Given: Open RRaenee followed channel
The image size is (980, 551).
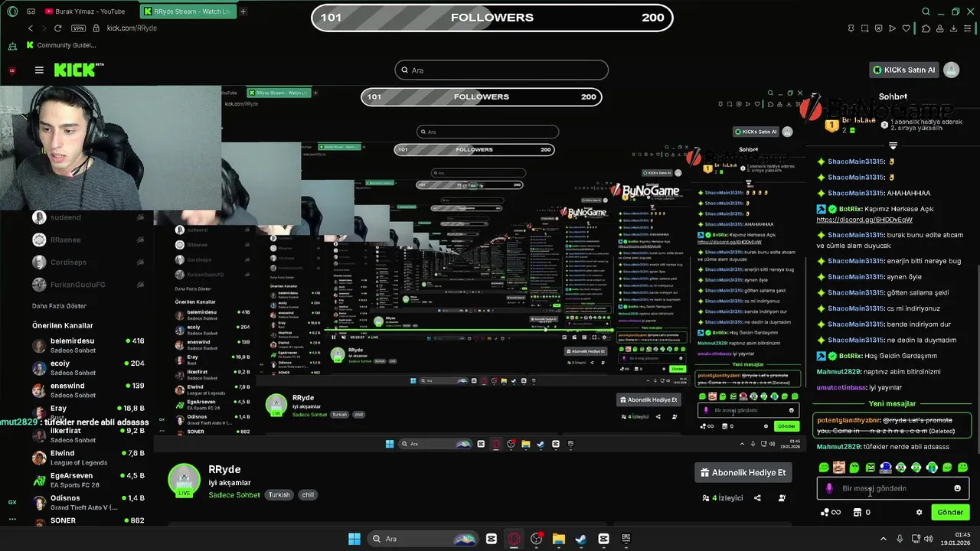Looking at the screenshot, I should pos(90,240).
